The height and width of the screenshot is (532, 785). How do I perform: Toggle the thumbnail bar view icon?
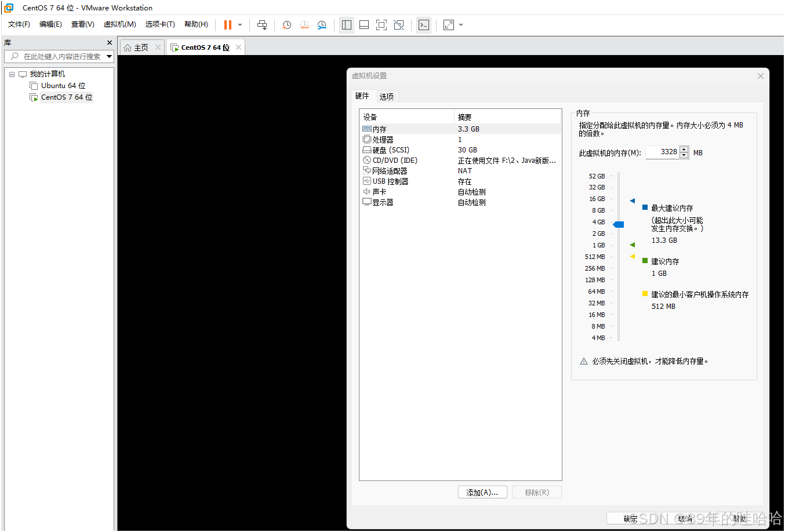[x=364, y=25]
